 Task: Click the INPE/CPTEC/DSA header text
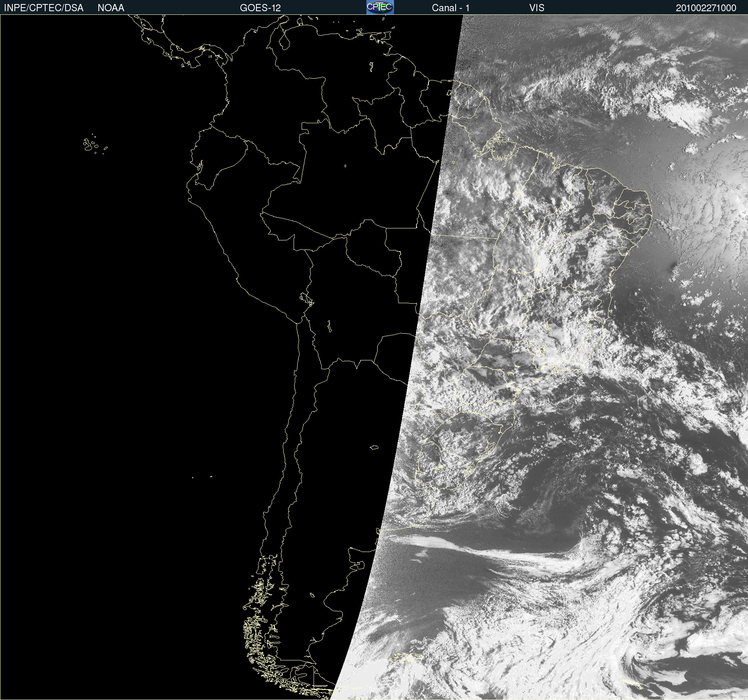click(x=44, y=8)
